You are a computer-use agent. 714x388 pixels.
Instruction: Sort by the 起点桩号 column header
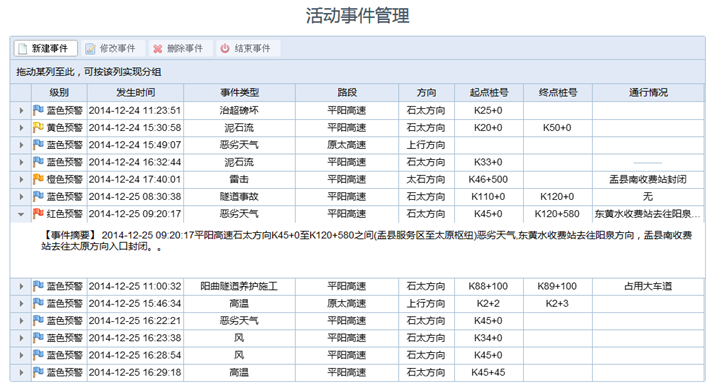489,93
